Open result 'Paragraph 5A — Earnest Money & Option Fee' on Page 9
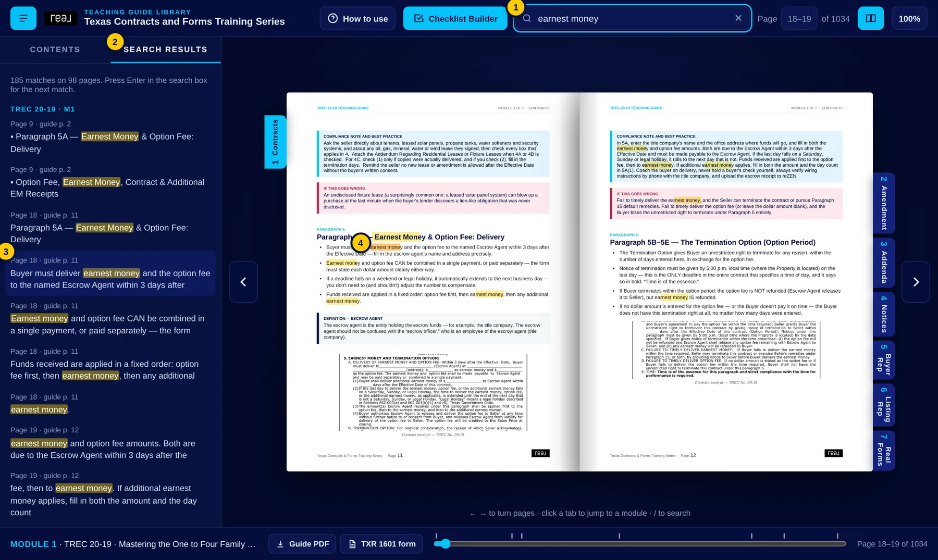This screenshot has width=938, height=560. pyautogui.click(x=110, y=137)
